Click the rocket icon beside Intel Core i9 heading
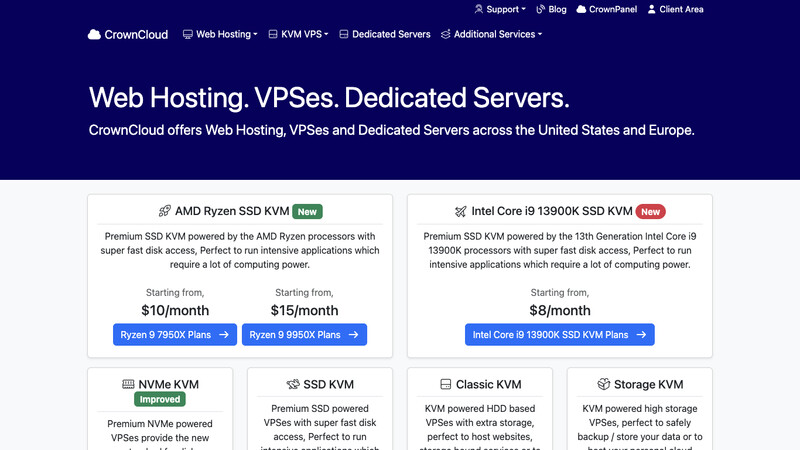Viewport: 800px width, 450px height. (460, 211)
